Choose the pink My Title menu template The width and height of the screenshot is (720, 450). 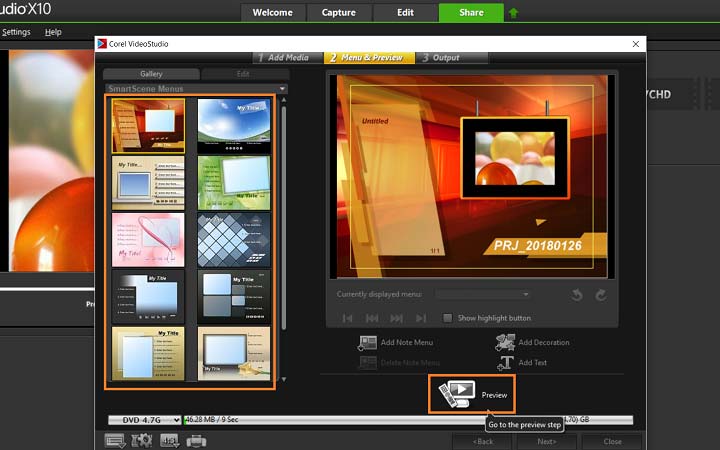click(148, 239)
